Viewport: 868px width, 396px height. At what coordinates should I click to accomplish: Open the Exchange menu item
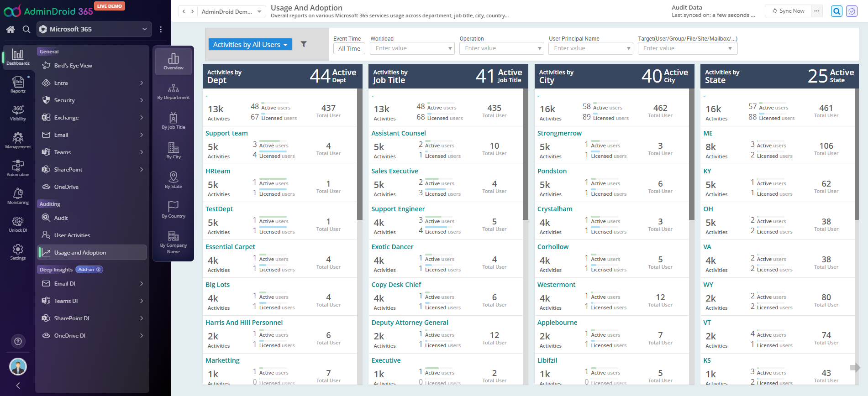pos(92,118)
